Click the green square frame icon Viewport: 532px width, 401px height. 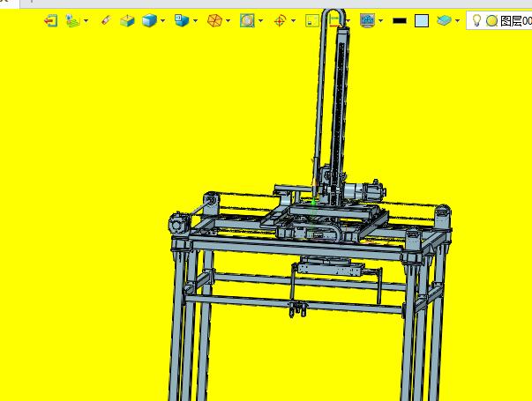(312, 20)
